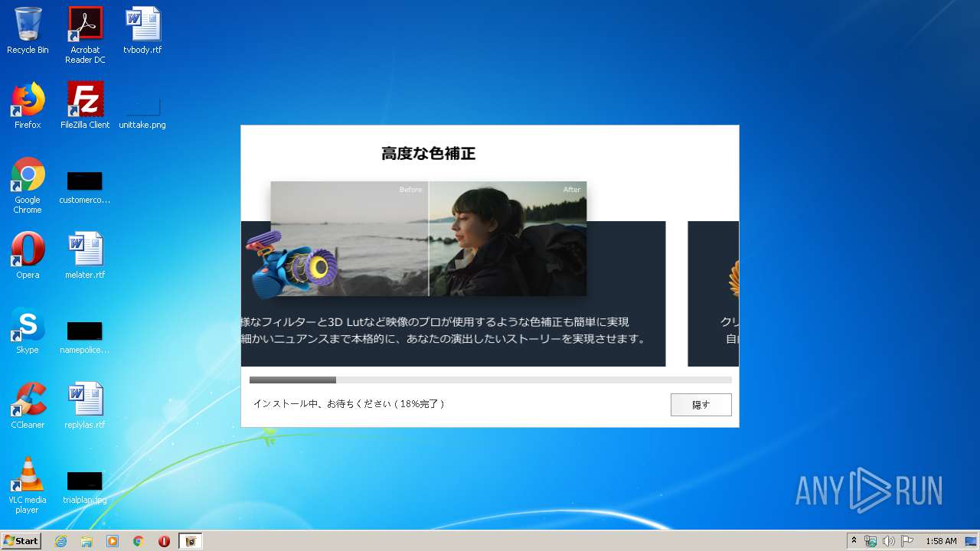980x551 pixels.
Task: Switch to the installer taskbar button
Action: [x=191, y=541]
